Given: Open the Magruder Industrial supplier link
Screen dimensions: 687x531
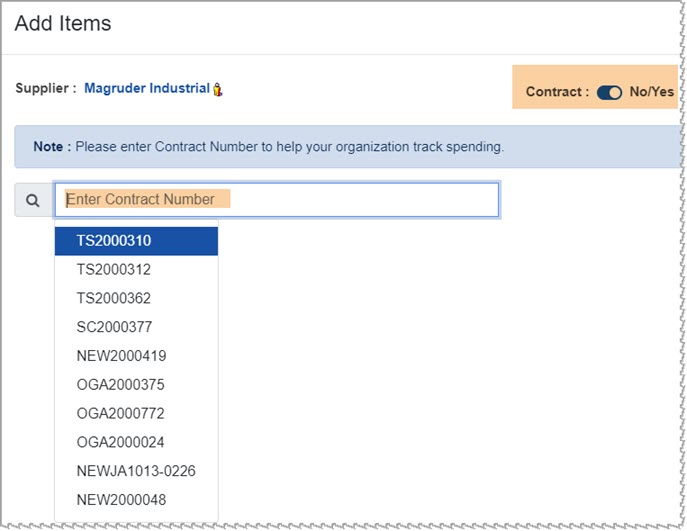Looking at the screenshot, I should (x=147, y=88).
